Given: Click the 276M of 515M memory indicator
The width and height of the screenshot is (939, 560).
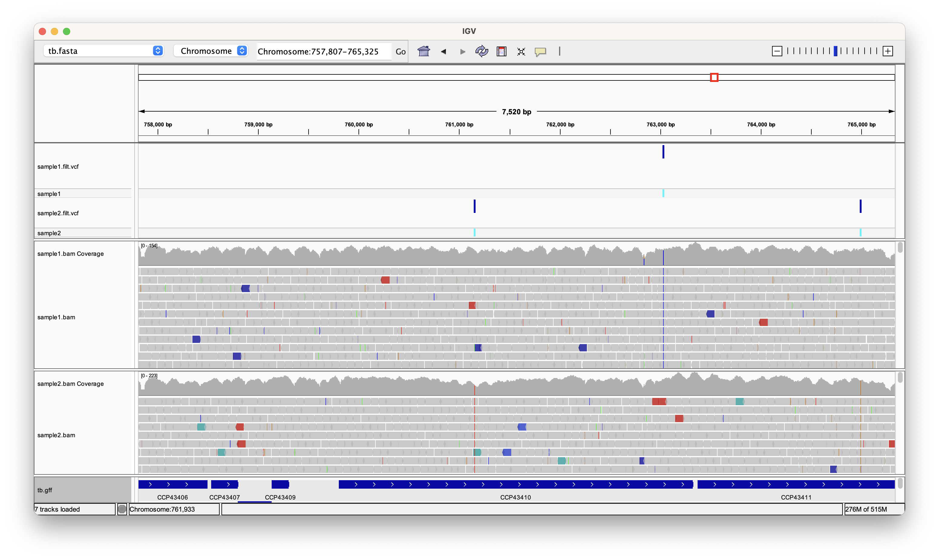Looking at the screenshot, I should [866, 509].
